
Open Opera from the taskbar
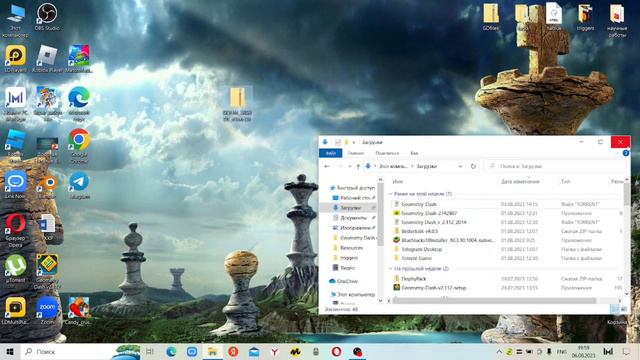337,351
